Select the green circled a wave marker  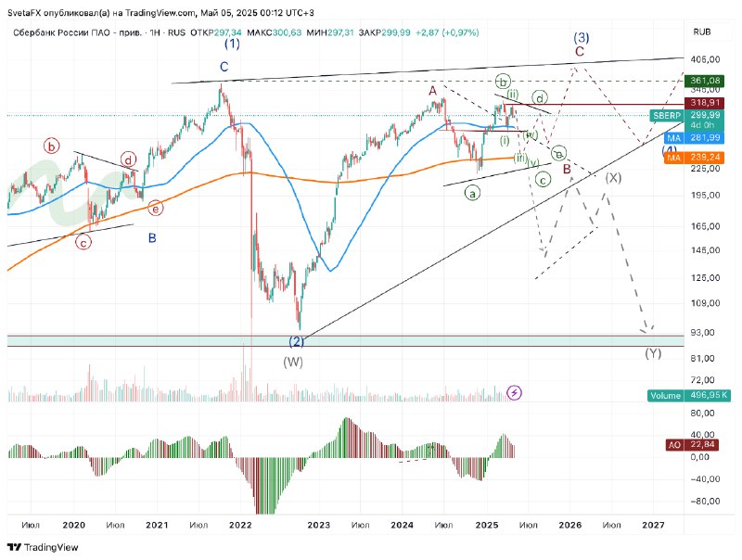[472, 193]
